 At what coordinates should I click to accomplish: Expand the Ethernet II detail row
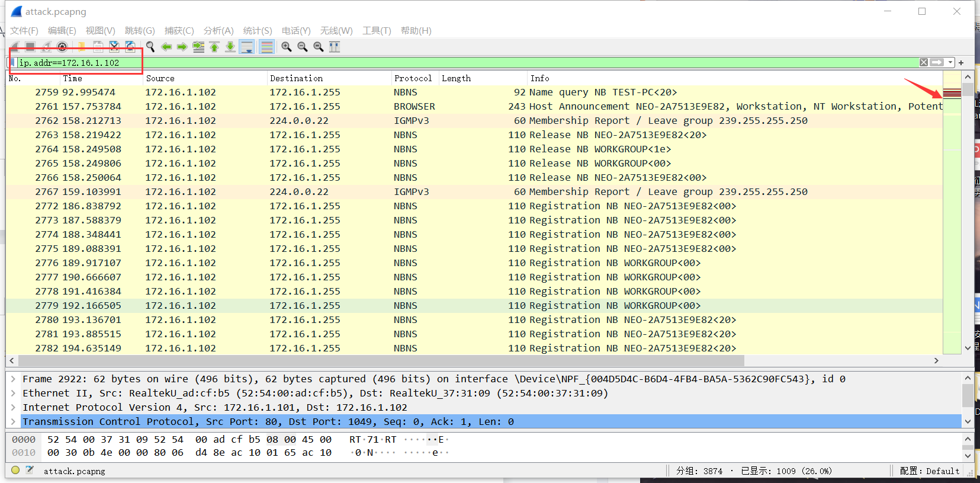[x=13, y=393]
